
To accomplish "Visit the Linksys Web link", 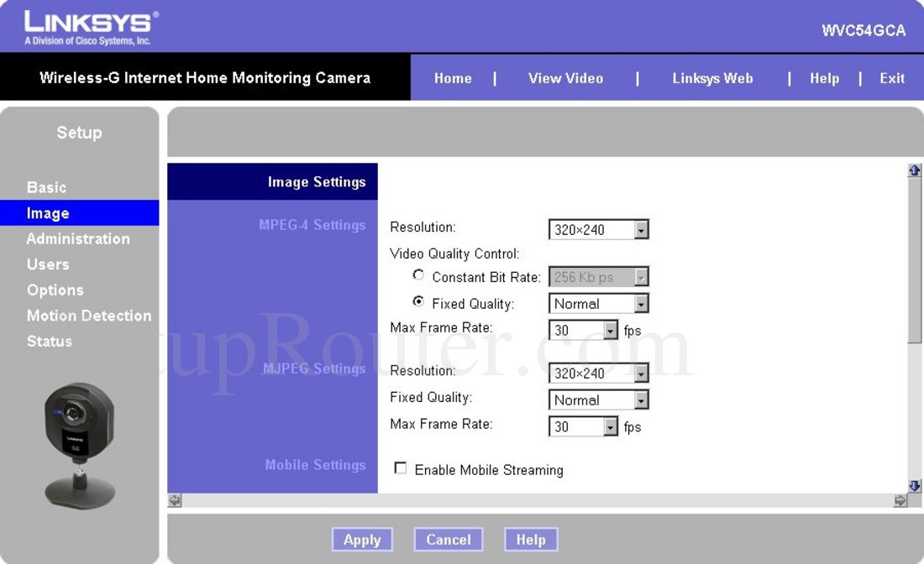I will click(712, 78).
